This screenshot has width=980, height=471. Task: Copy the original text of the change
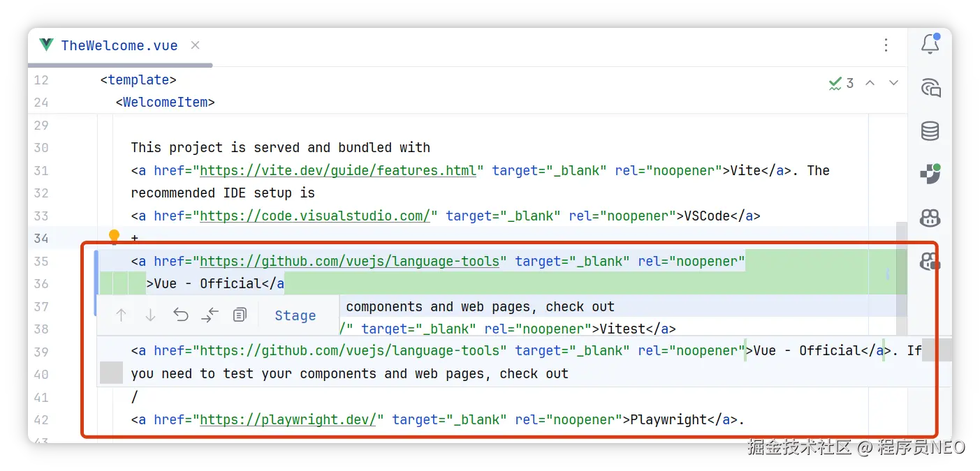click(x=240, y=315)
